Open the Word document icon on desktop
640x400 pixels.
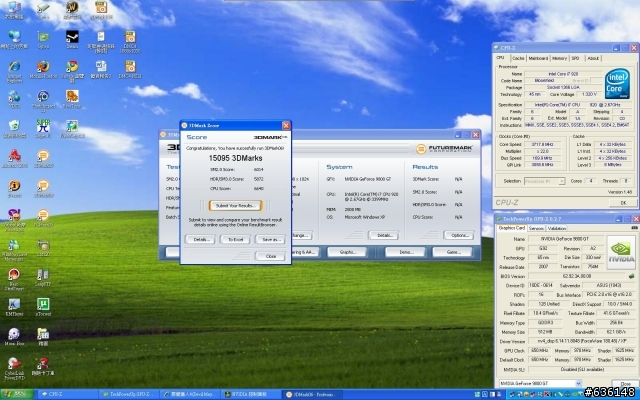click(101, 69)
